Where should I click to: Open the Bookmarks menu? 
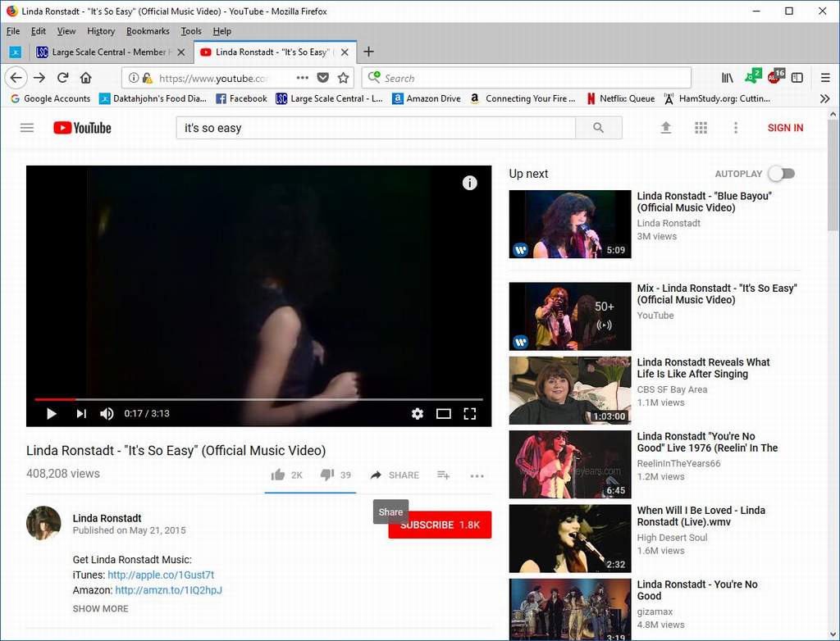(148, 31)
